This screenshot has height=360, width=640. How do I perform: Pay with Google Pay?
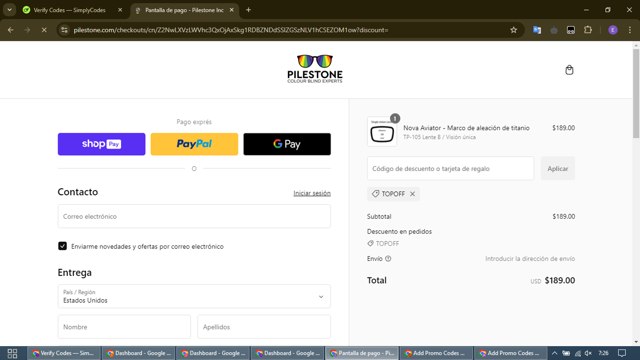pyautogui.click(x=287, y=144)
